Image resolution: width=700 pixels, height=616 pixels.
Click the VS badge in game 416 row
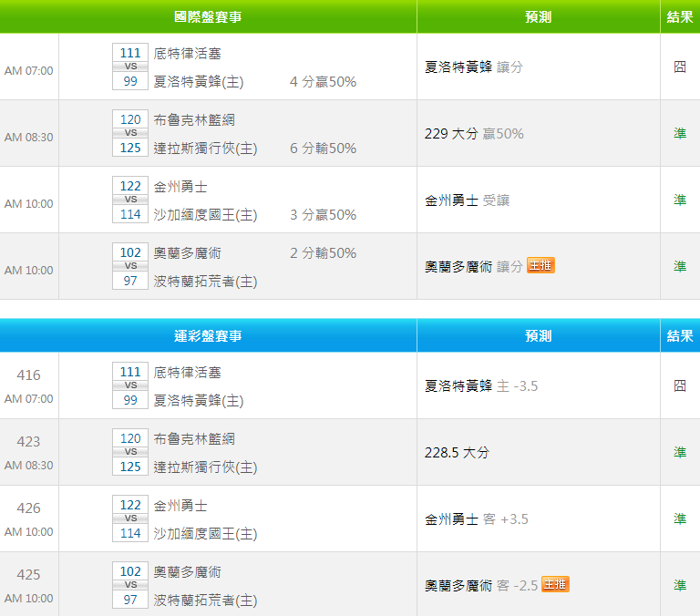click(x=130, y=385)
